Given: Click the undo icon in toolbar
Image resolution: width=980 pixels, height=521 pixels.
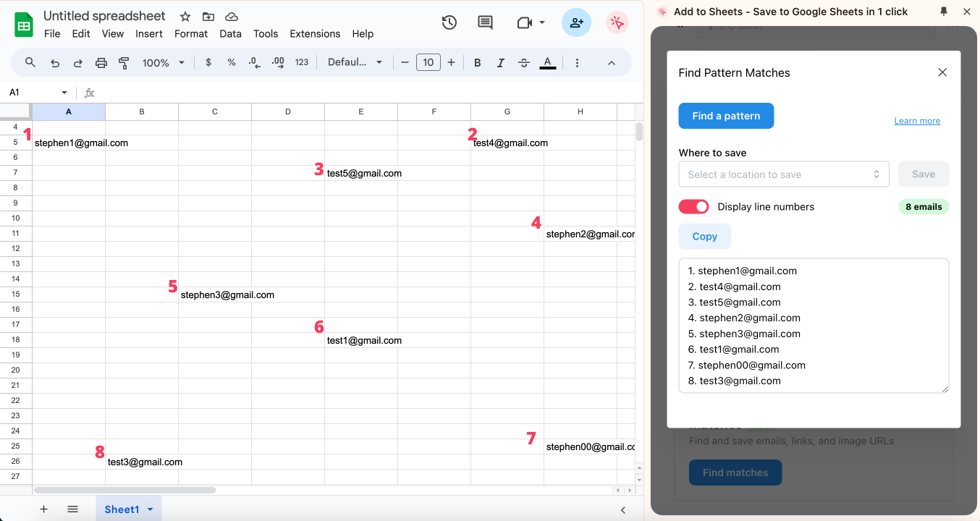Looking at the screenshot, I should tap(55, 63).
